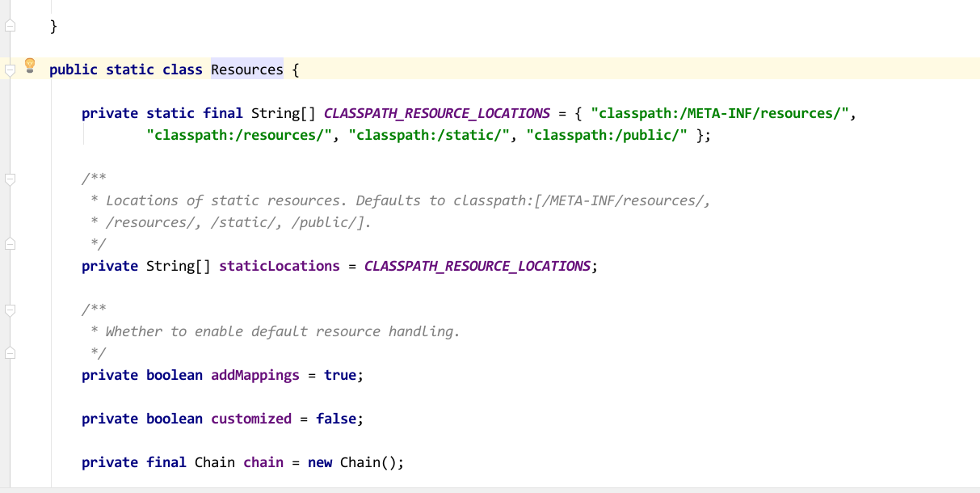Screen dimensions: 980x493
Task: Click the comment line 'Locations of static resources'
Action: point(401,200)
